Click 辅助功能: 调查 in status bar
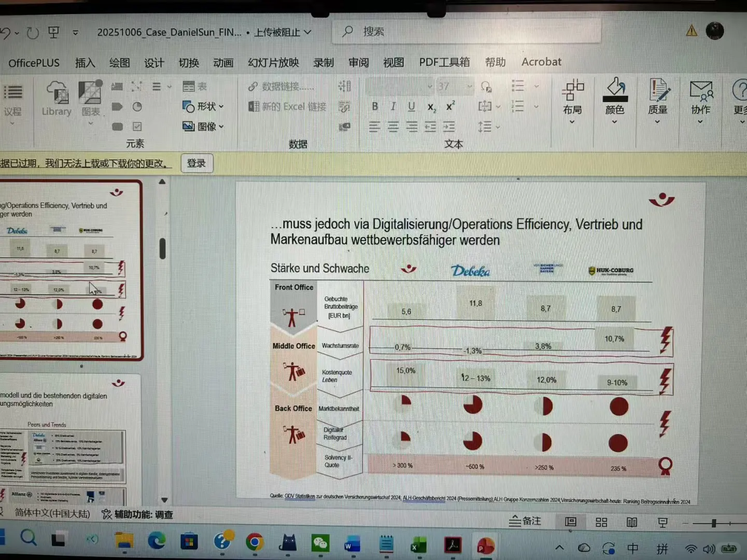This screenshot has width=747, height=560. point(137,514)
